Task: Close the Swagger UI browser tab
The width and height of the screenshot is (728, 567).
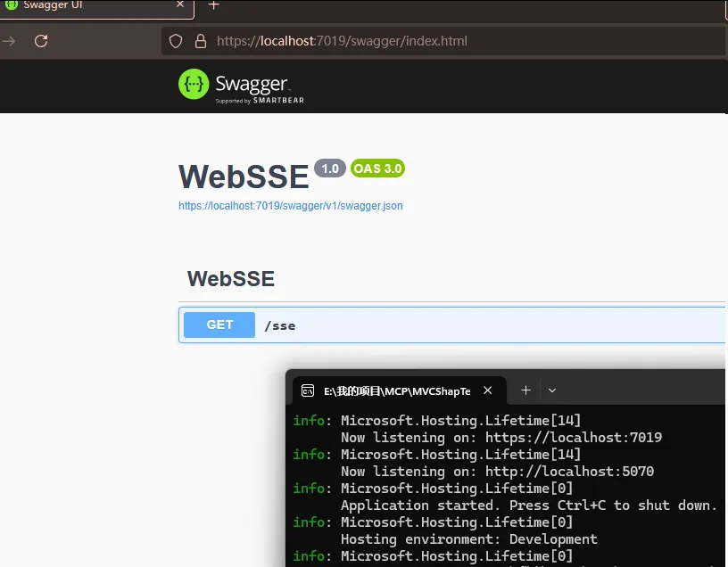Action: pos(180,4)
